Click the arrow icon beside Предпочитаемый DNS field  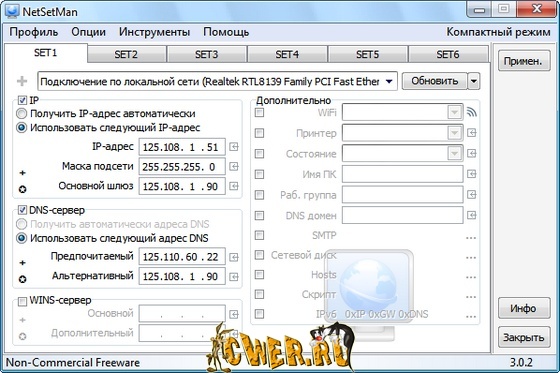(x=234, y=257)
